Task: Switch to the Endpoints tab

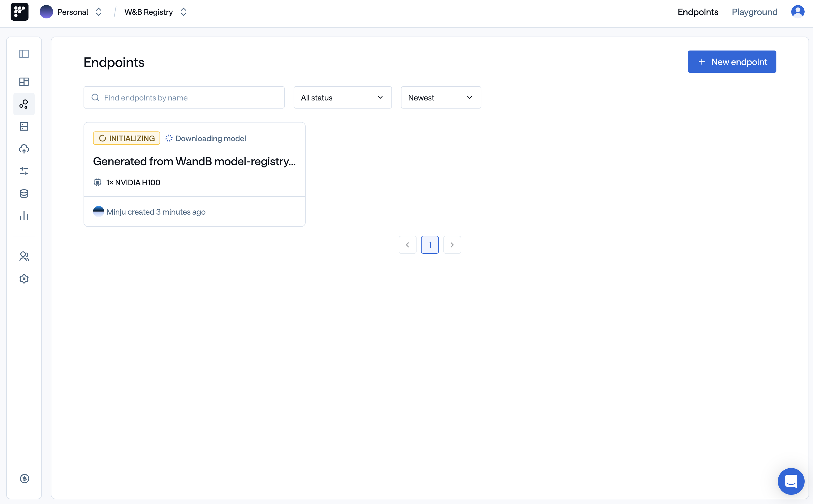Action: (697, 12)
